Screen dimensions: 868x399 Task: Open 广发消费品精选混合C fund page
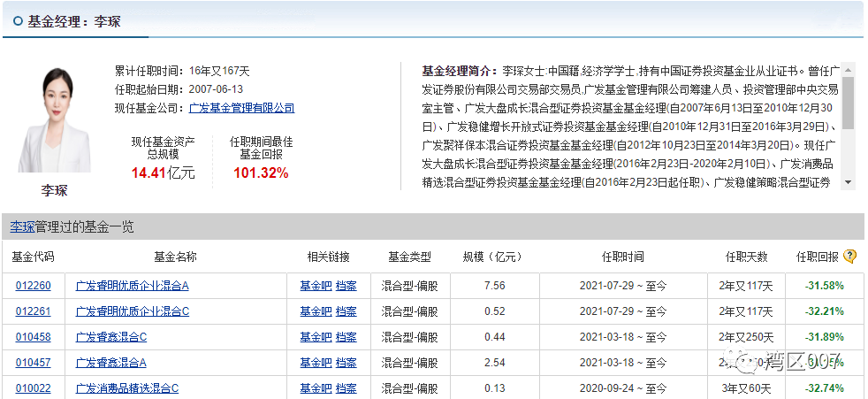[x=127, y=387]
